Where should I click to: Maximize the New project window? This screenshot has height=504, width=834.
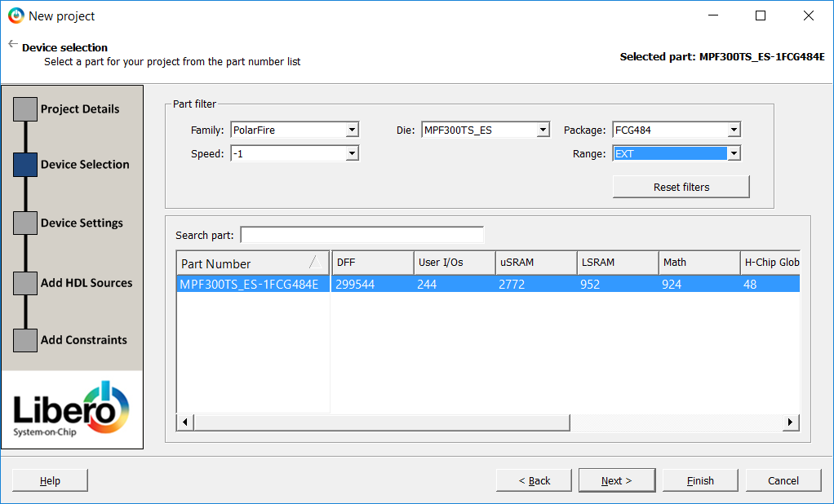click(x=761, y=16)
